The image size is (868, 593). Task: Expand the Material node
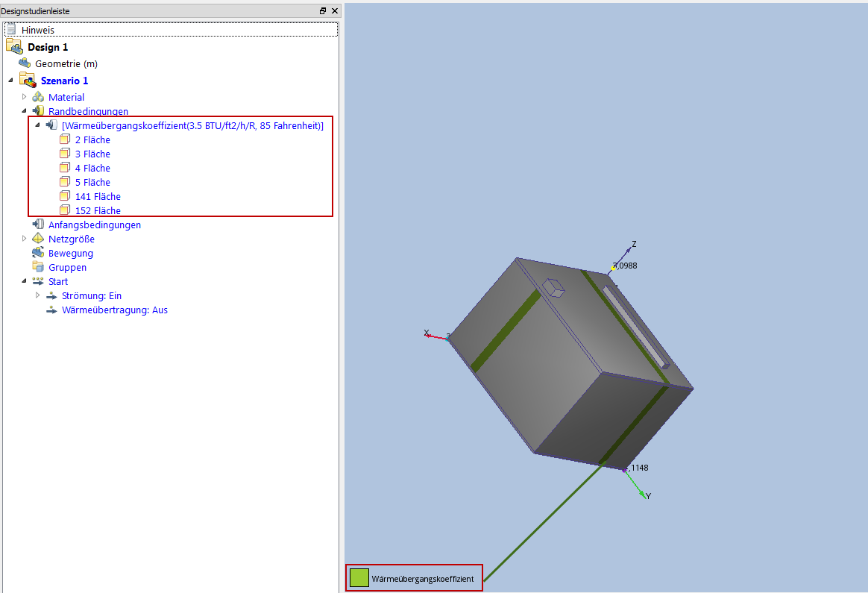tap(24, 97)
